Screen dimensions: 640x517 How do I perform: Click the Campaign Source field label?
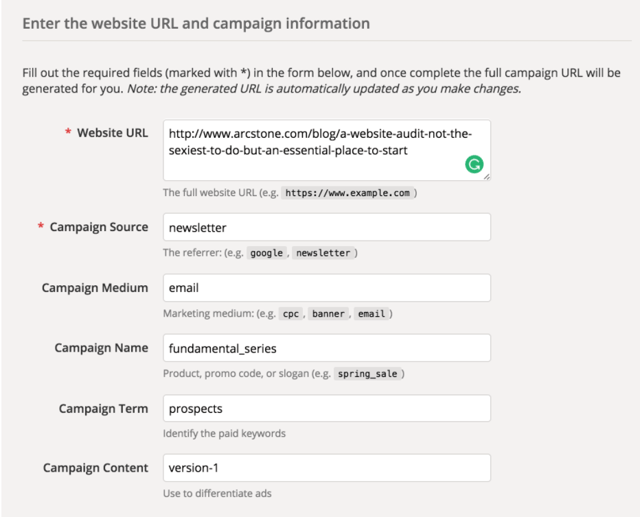[99, 227]
